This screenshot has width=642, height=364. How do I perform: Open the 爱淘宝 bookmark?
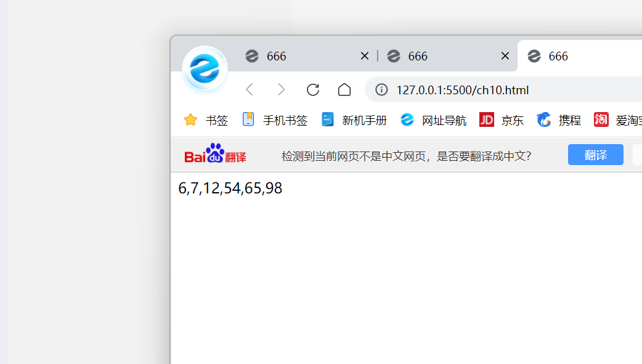(x=618, y=120)
